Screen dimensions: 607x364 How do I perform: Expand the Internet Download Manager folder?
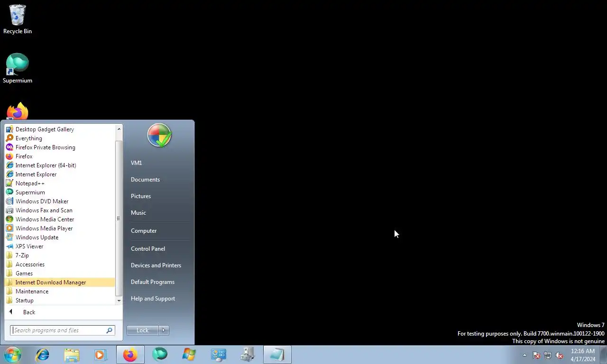click(60, 282)
